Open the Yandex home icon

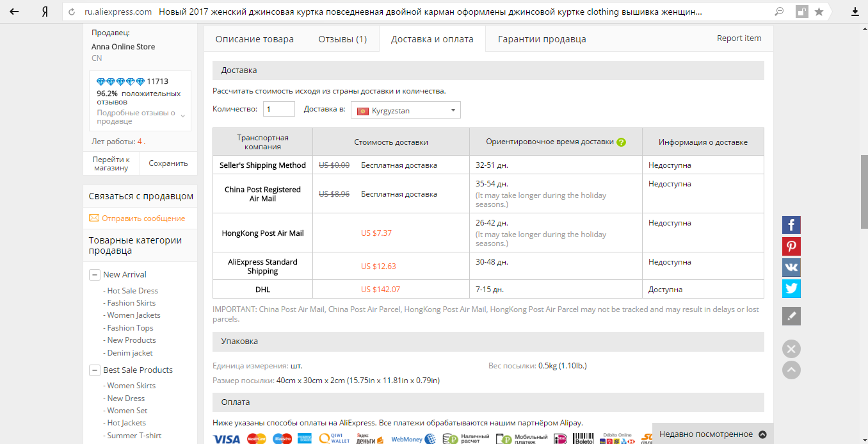(x=45, y=12)
